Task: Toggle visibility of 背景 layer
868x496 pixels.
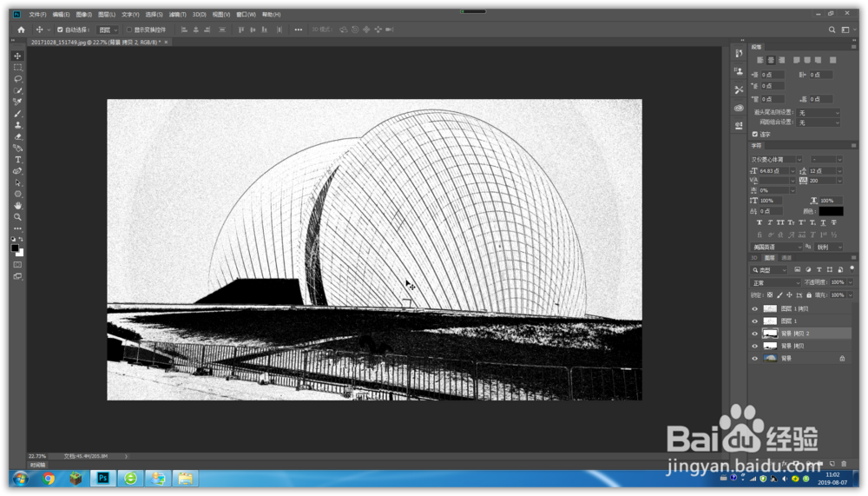Action: coord(754,359)
